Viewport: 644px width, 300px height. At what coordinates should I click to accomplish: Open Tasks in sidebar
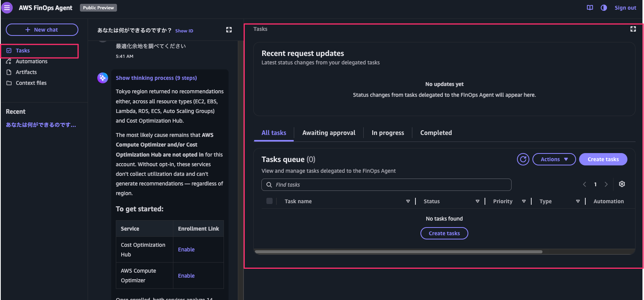(22, 51)
